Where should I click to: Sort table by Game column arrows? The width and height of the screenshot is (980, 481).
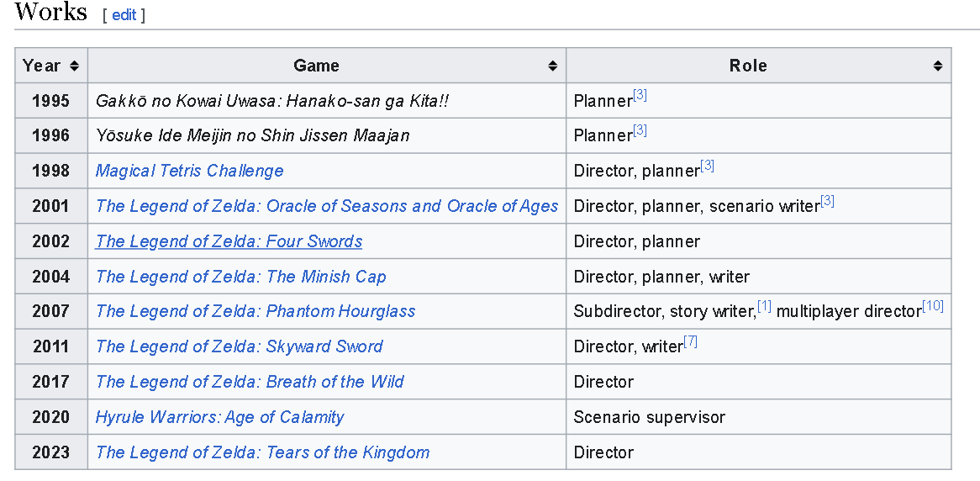pyautogui.click(x=552, y=66)
